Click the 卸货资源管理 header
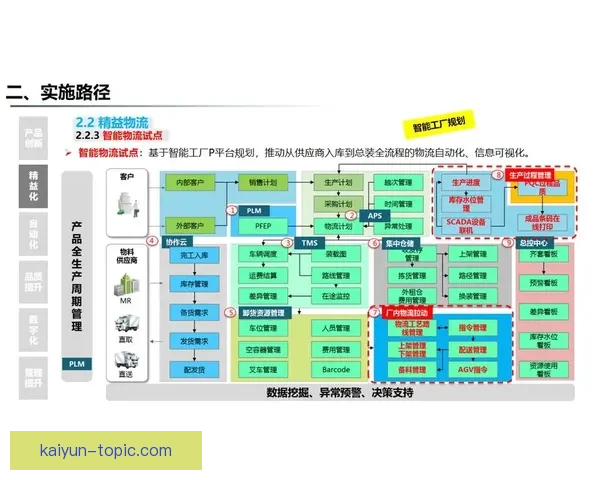The width and height of the screenshot is (600, 480). (x=265, y=313)
